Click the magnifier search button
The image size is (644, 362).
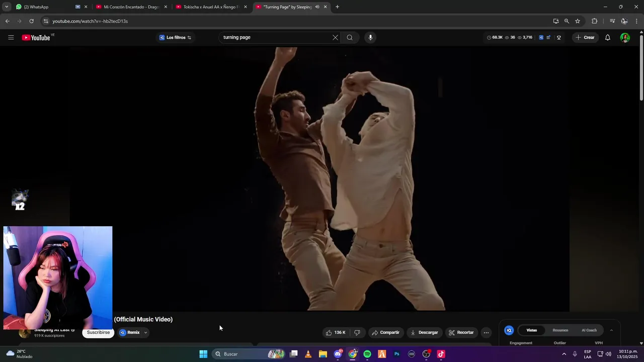[350, 38]
